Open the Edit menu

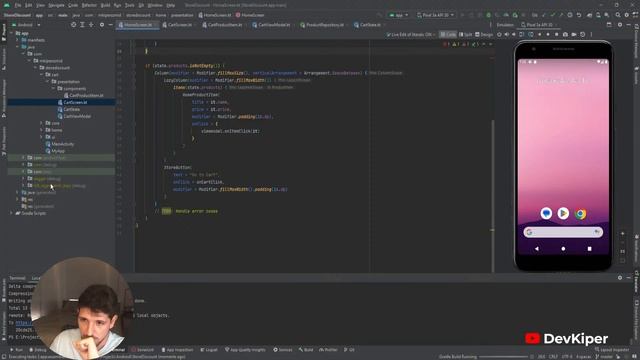[x=29, y=5]
